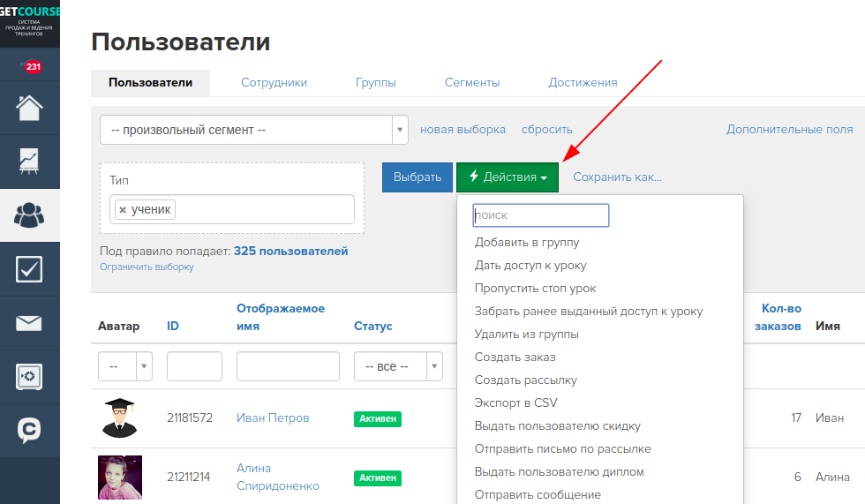Sort by 'Кол-во заказов' column header

tap(778, 317)
